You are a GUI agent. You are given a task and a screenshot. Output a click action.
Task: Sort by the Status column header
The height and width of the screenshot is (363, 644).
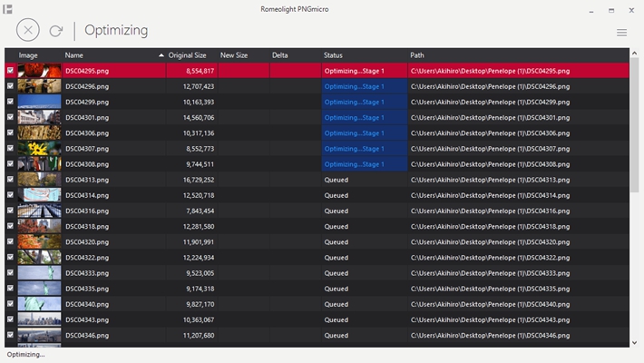[x=333, y=55]
